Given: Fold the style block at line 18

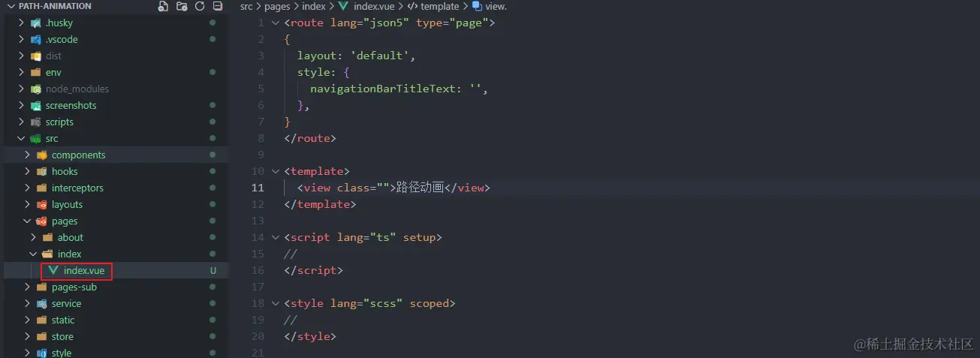Looking at the screenshot, I should [276, 303].
